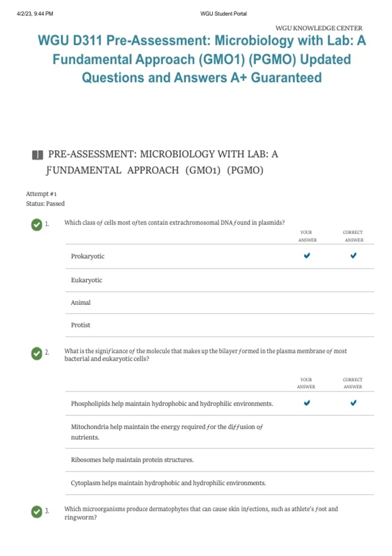The height and width of the screenshot is (556, 392).
Task: Click green checkmark icon for question 1
Action: (37, 225)
